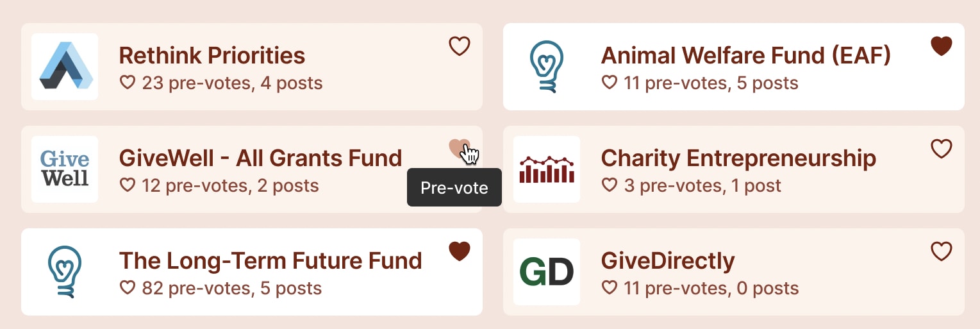Remove pre-vote from Animal Welfare Fund heart

tap(941, 46)
